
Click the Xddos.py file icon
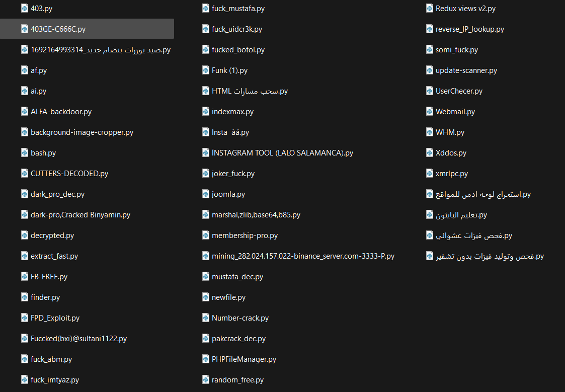click(430, 153)
